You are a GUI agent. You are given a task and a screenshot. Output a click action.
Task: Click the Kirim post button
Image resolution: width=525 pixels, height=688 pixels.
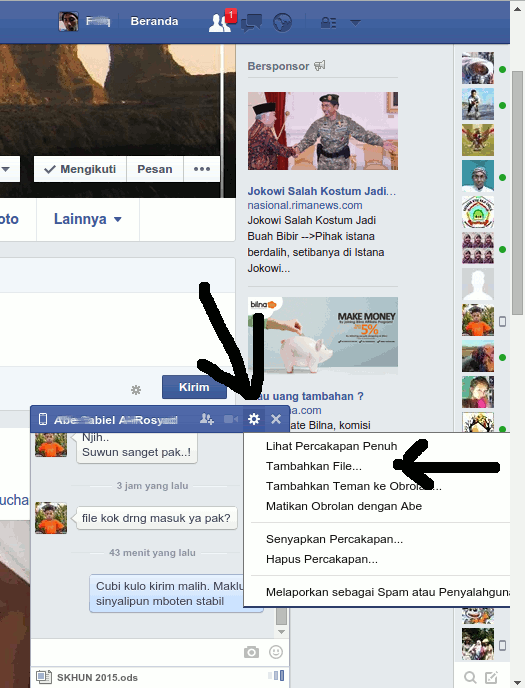[194, 387]
